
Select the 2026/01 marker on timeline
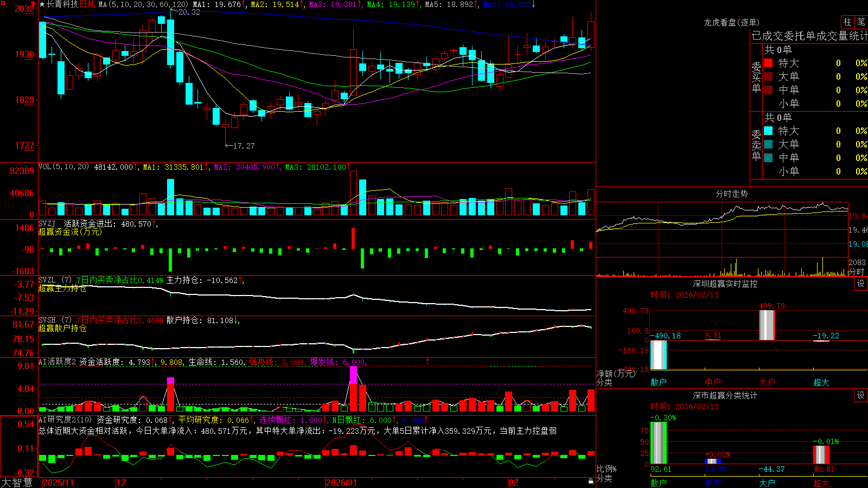coord(341,483)
